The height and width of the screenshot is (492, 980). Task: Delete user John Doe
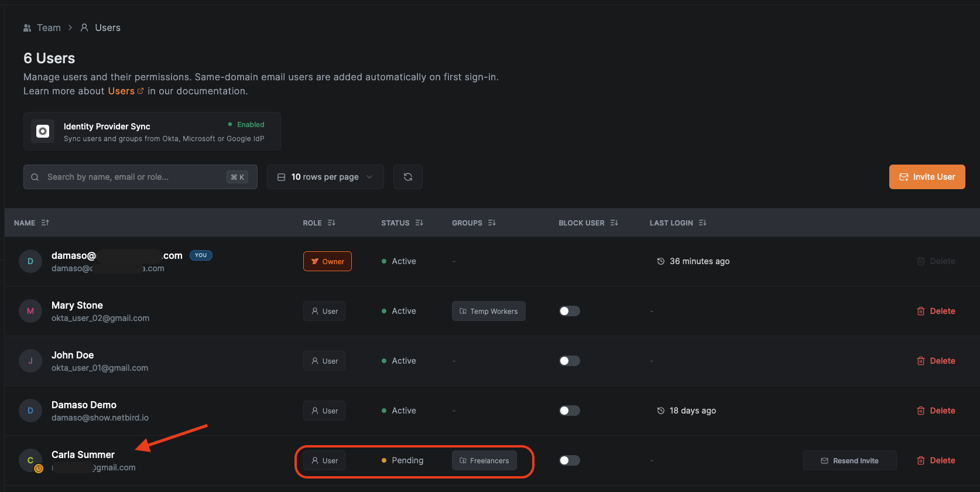936,361
